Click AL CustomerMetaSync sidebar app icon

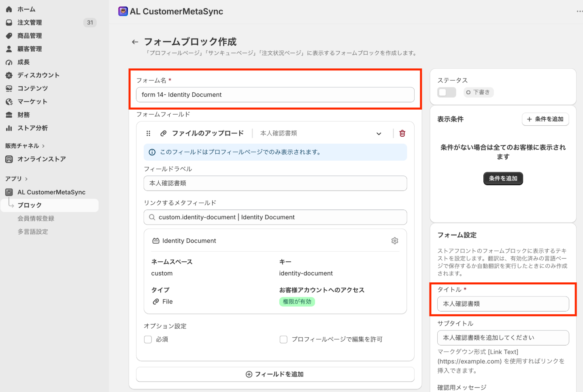pos(9,192)
